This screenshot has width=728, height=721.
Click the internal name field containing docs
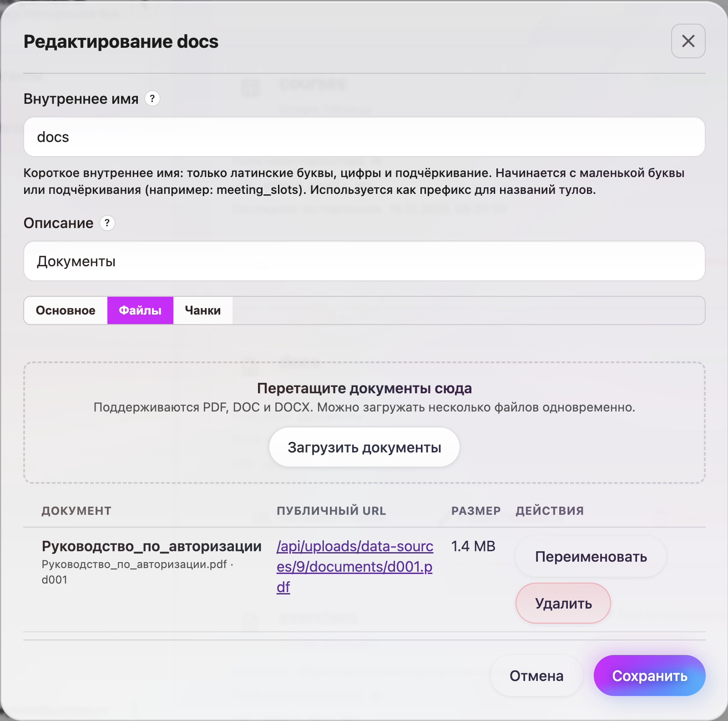364,137
